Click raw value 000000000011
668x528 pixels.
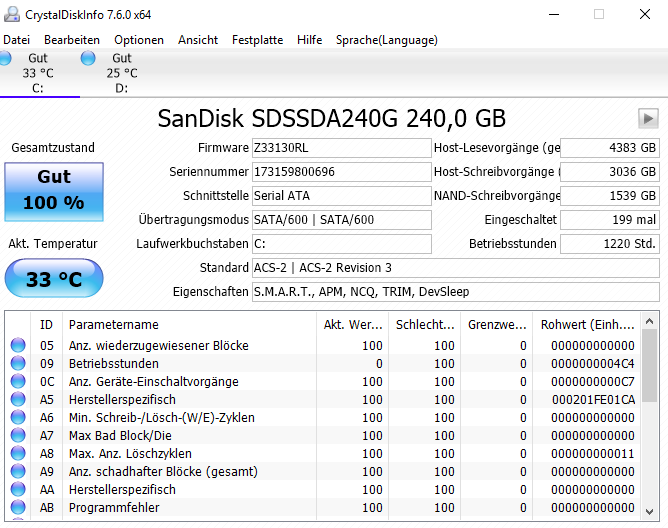(x=593, y=453)
